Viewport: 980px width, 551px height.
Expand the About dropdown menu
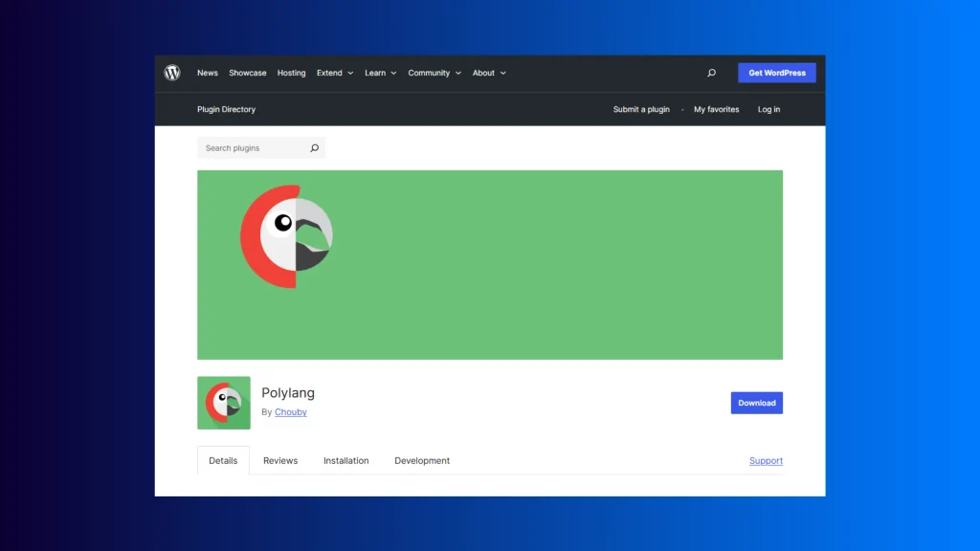point(489,73)
